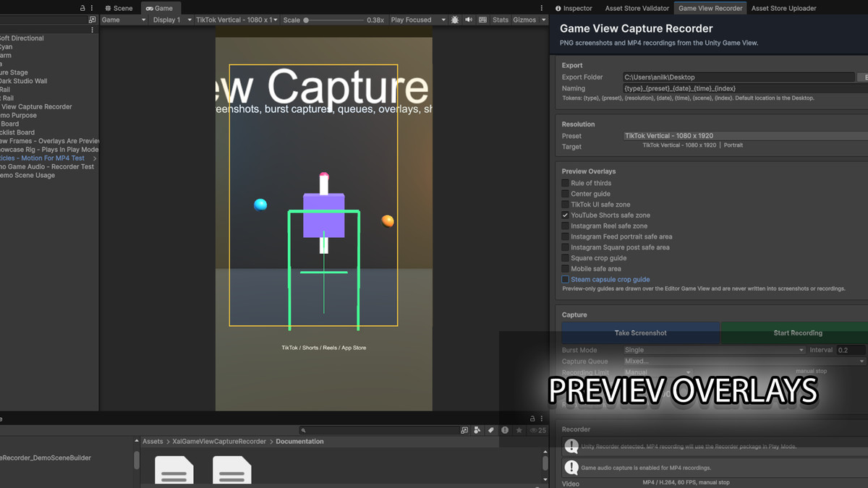Screen dimensions: 868x488
Task: Switch to the Inspector tab
Action: click(574, 9)
